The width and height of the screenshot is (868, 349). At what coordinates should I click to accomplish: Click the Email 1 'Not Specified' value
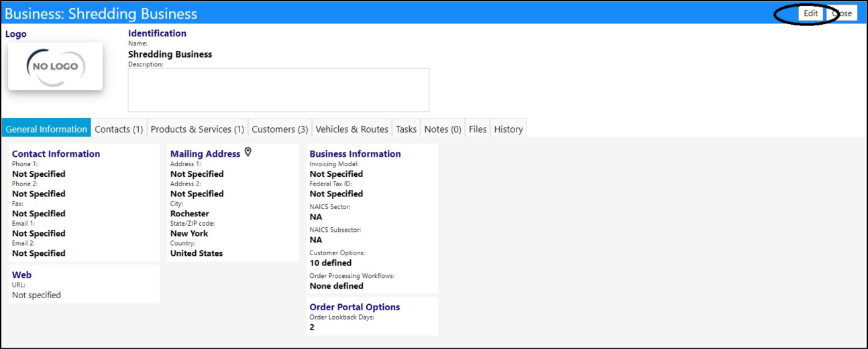coord(39,234)
